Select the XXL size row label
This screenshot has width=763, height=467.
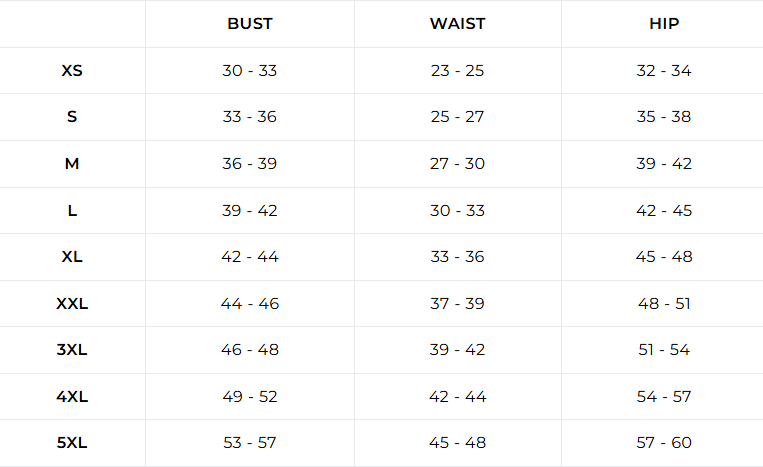(x=72, y=303)
